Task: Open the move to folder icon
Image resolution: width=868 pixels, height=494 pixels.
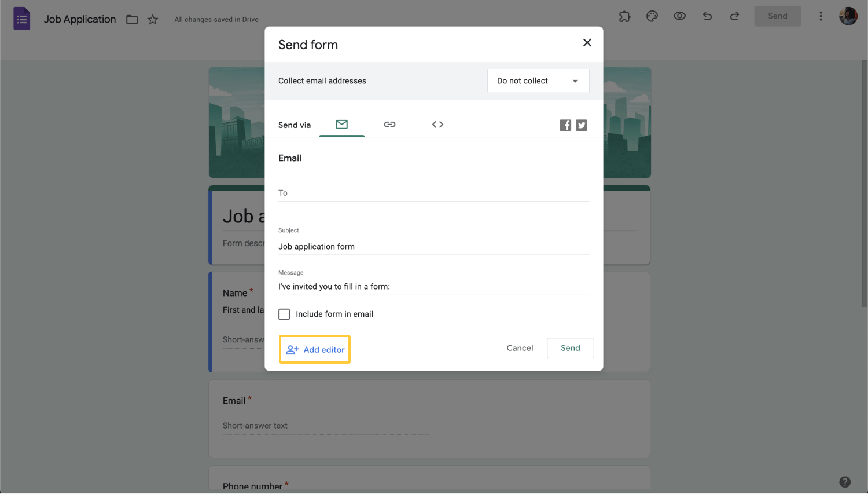Action: [x=132, y=20]
